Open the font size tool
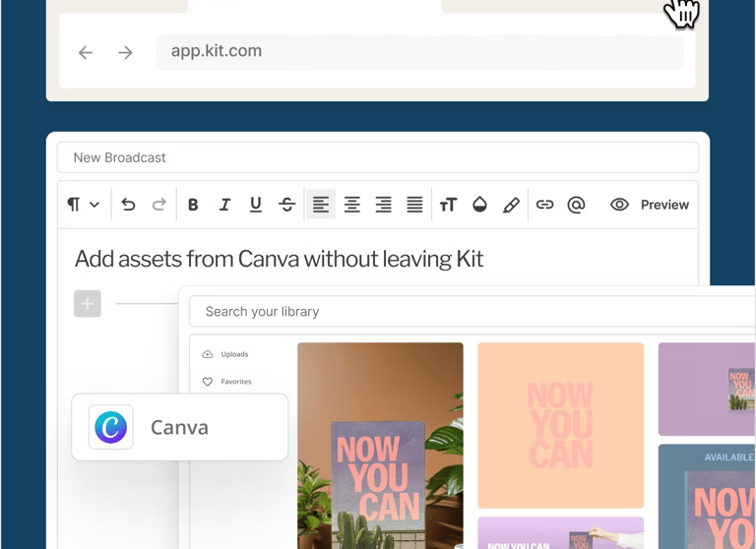Screen dimensions: 756x549 [x=448, y=205]
